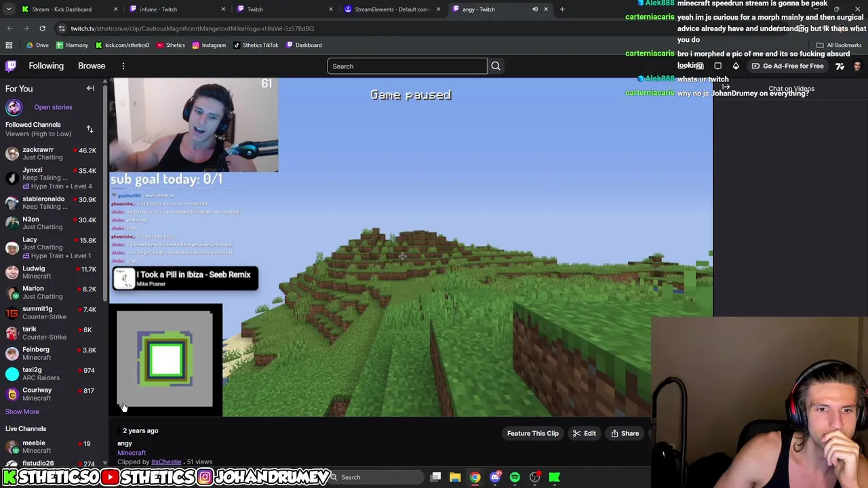The width and height of the screenshot is (868, 488).
Task: Open Jynxzi channel in sidebar
Action: 51,178
